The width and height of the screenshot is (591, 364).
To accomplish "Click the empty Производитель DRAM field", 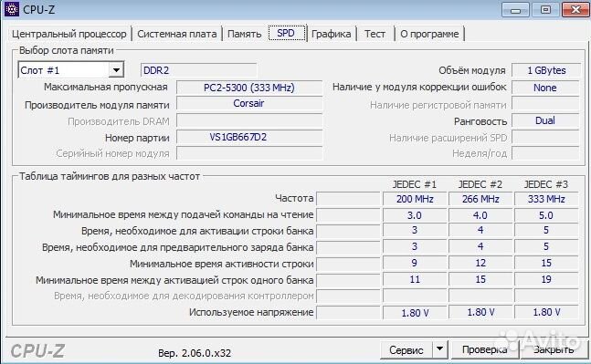I will [249, 121].
